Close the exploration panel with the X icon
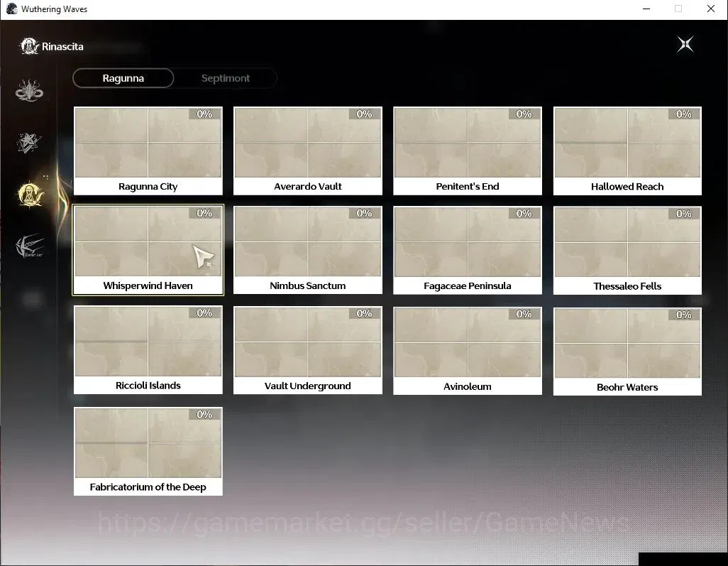The image size is (728, 566). click(x=685, y=44)
